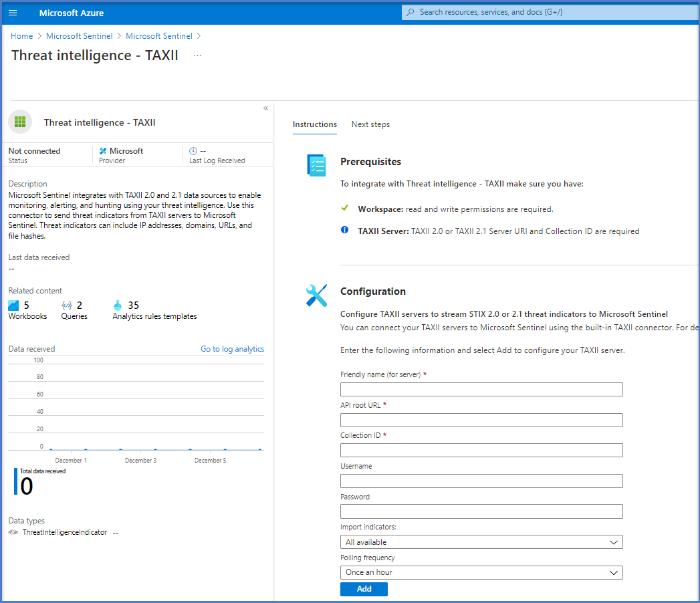
Task: Click the Analytics rules flask icon
Action: tap(118, 306)
